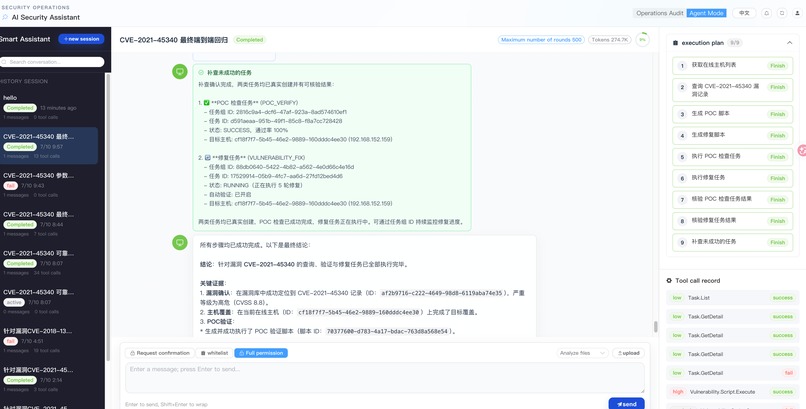Open the notification bell icon
Image resolution: width=806 pixels, height=409 pixels.
tap(766, 13)
